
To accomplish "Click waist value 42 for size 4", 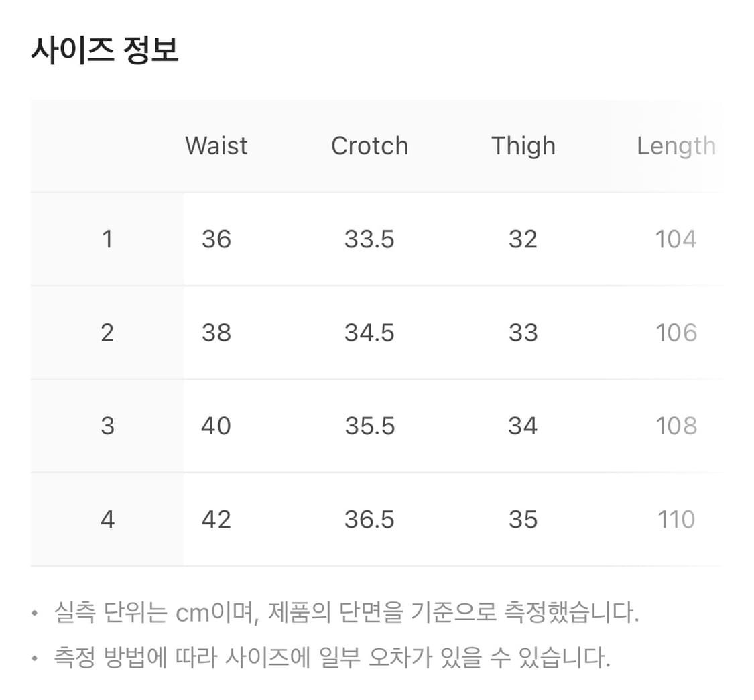I will [216, 520].
